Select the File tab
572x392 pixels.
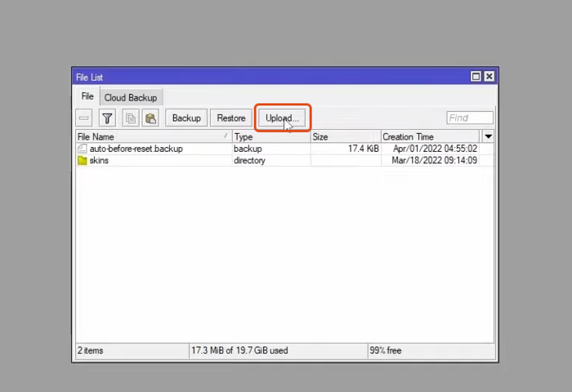[x=87, y=97]
